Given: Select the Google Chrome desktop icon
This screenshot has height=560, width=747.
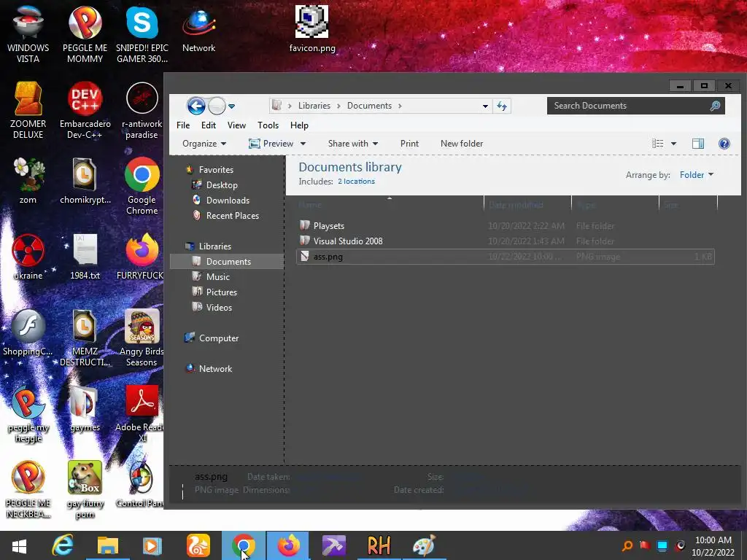Looking at the screenshot, I should [x=142, y=187].
